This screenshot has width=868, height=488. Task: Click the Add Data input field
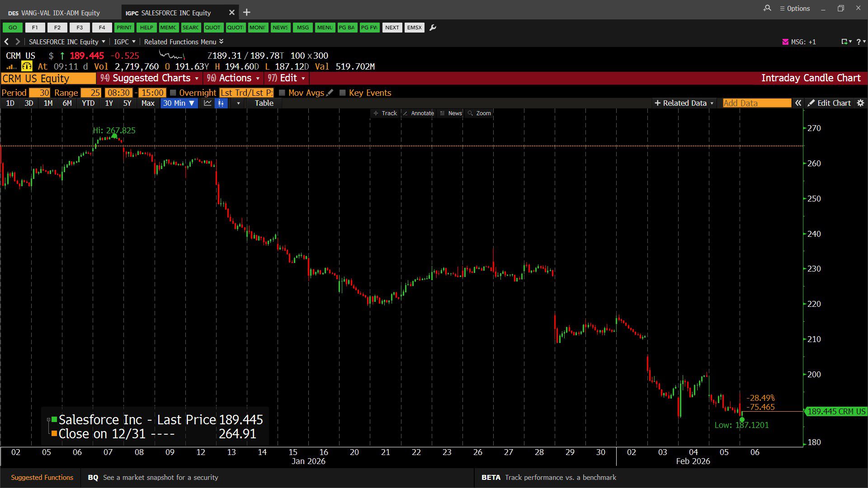757,103
